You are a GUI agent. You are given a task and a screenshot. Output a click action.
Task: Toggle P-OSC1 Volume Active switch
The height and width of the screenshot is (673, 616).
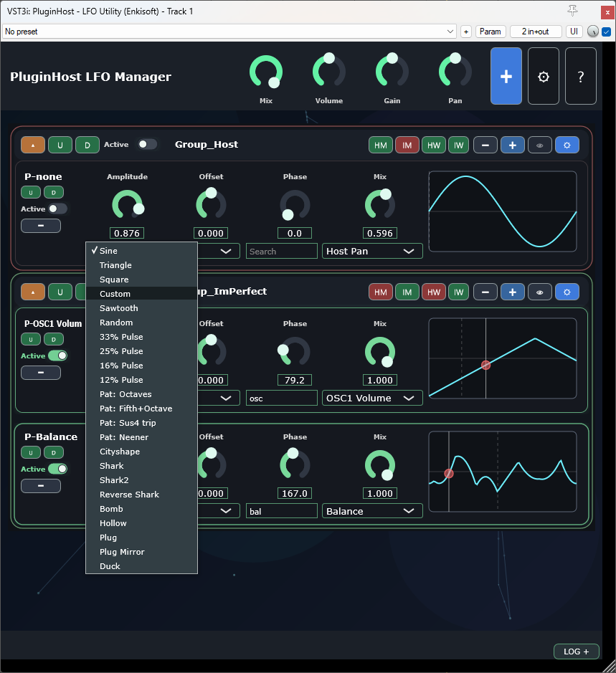point(57,355)
